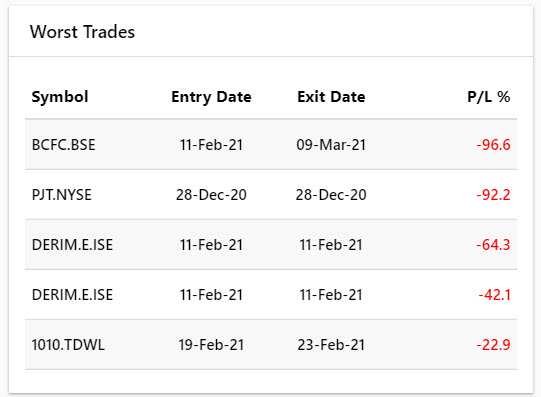Select the 23-Feb-21 exit date cell
541x397 pixels.
pyautogui.click(x=331, y=345)
